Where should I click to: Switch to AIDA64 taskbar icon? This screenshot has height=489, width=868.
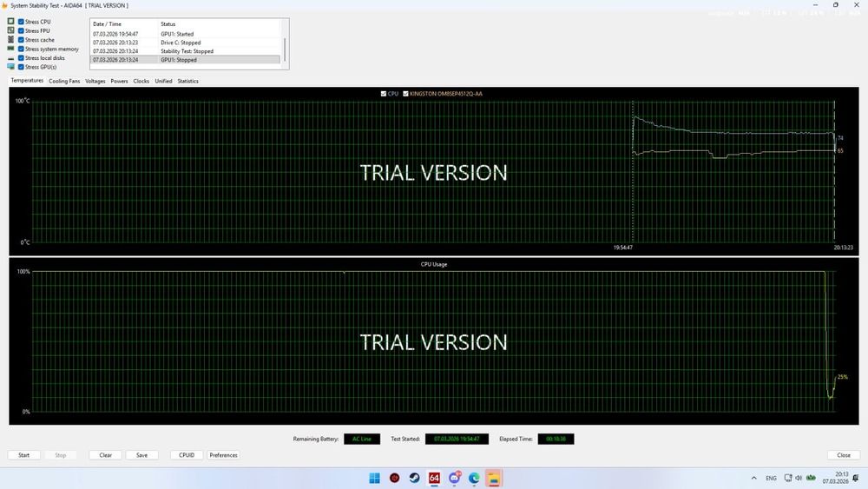pos(434,478)
